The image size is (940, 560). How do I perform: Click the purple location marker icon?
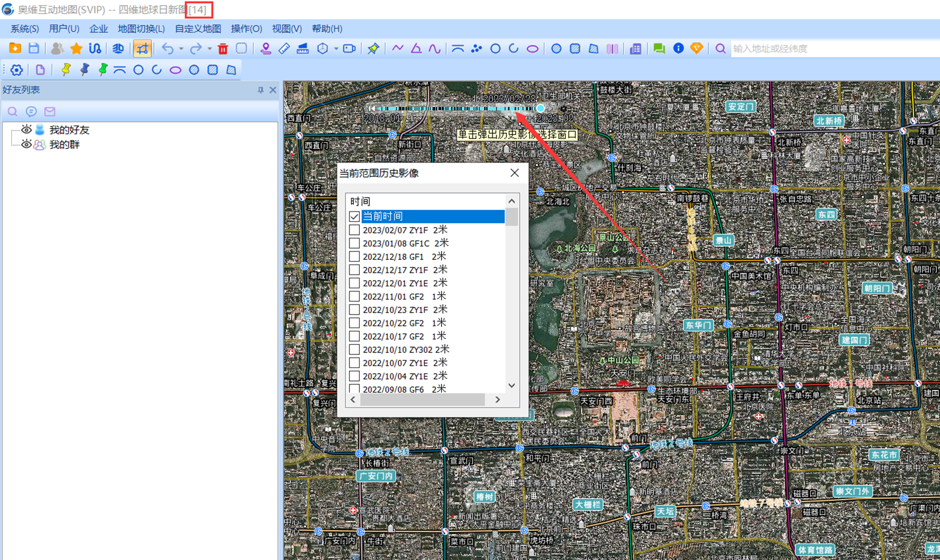266,48
